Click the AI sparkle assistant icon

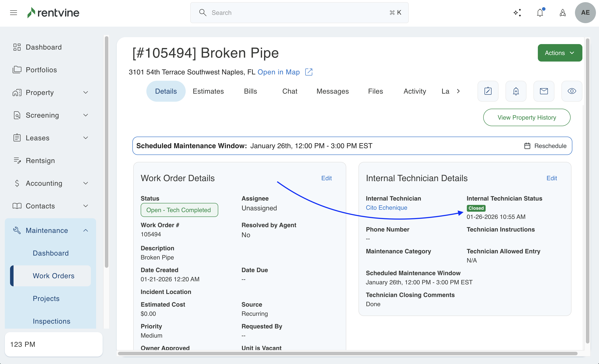(517, 13)
